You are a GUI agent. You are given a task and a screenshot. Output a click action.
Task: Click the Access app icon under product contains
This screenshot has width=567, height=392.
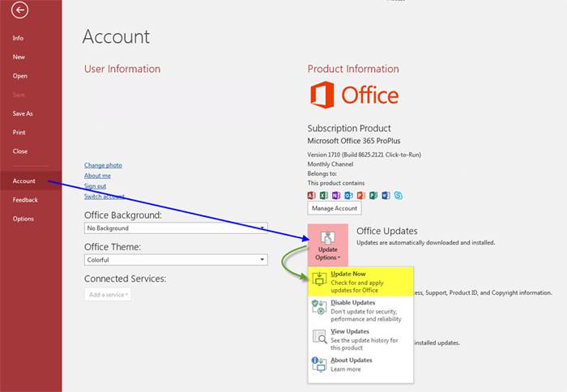tap(311, 196)
